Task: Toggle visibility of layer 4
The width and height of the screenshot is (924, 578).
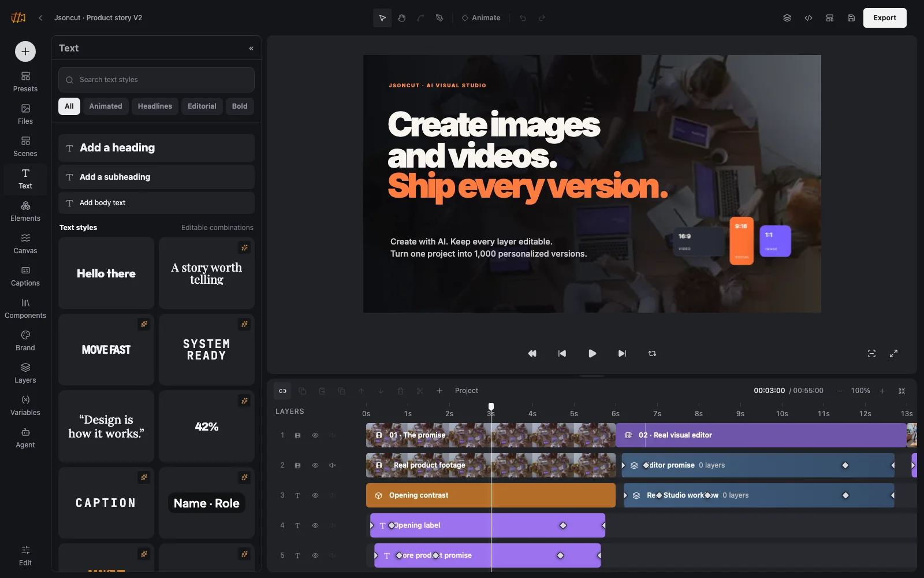Action: 315,525
